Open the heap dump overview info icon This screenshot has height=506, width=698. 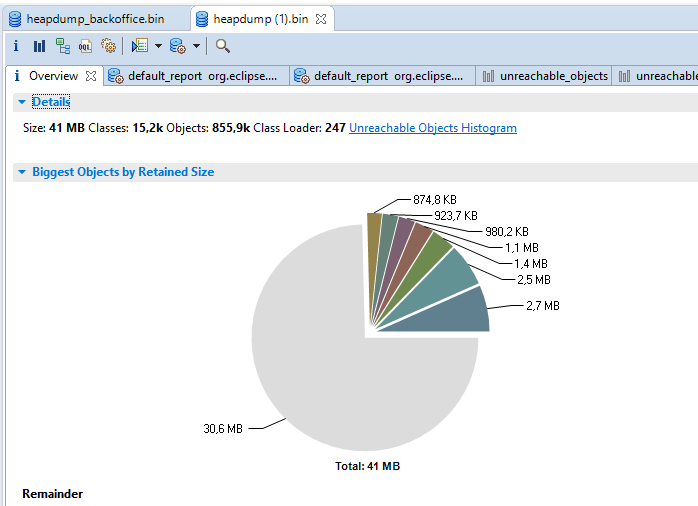(x=16, y=46)
